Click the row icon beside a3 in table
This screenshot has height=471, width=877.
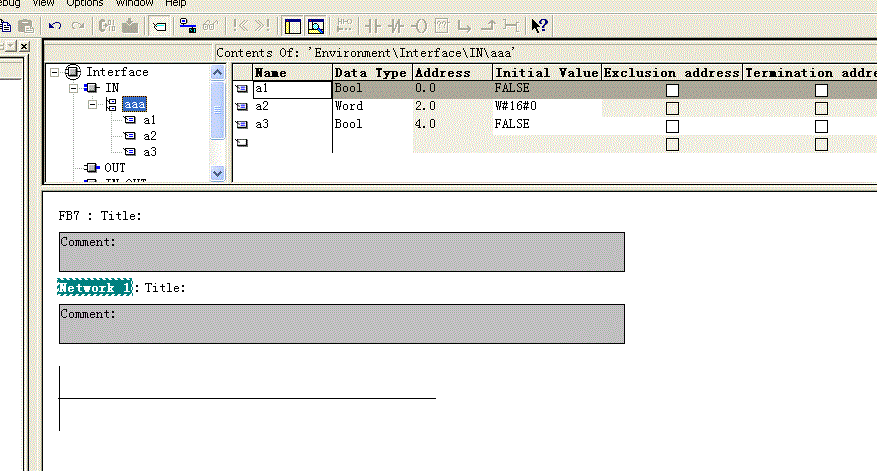pos(242,124)
